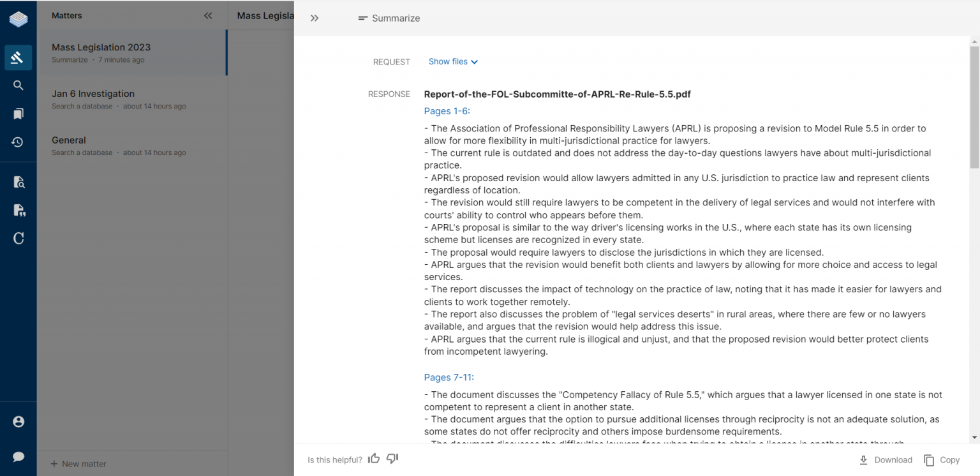980x476 pixels.
Task: Click the Competency Fallacy of Rule 5.5 bullet
Action: click(683, 401)
